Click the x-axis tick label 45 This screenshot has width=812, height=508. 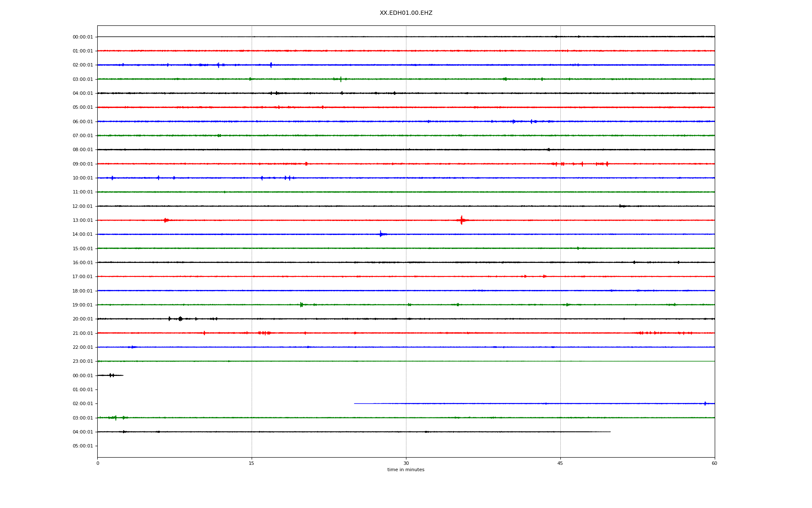pos(560,463)
